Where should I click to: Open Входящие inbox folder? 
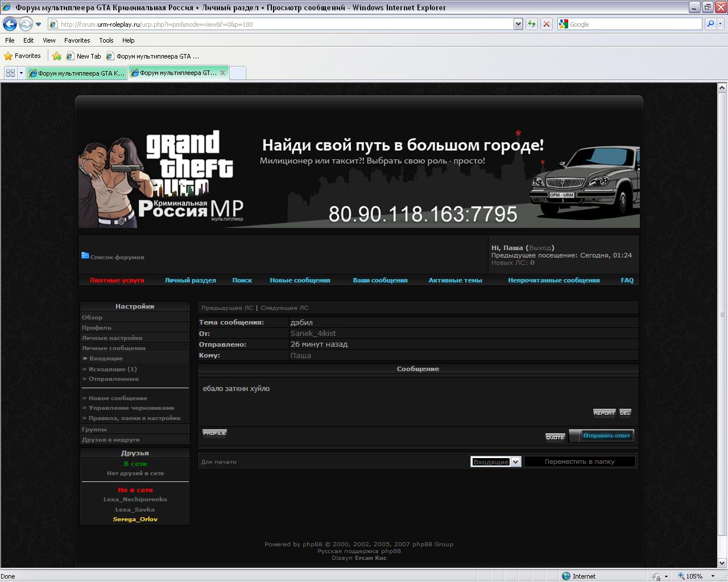tap(106, 359)
